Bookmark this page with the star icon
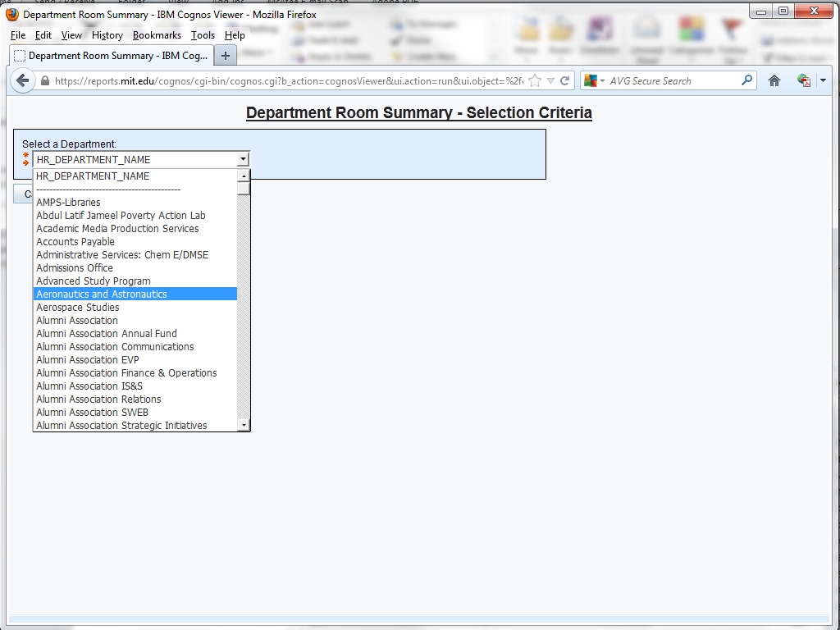Viewport: 840px width, 630px height. (x=535, y=80)
